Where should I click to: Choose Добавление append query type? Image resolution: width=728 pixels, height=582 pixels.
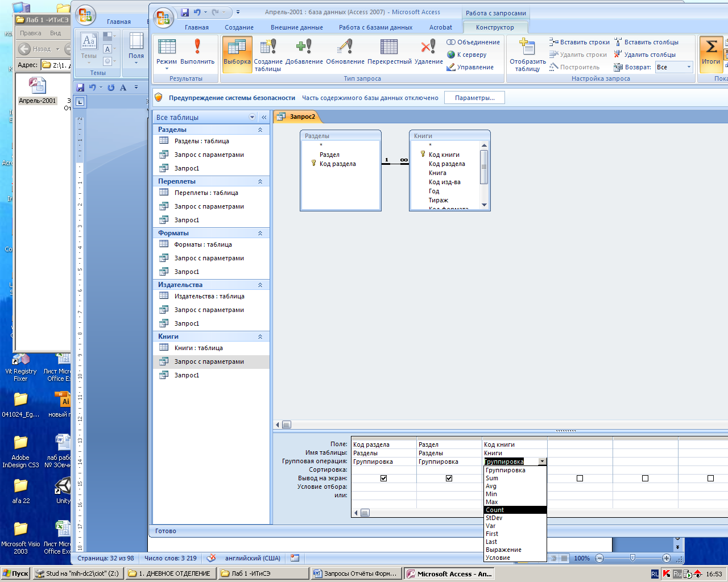coord(304,52)
